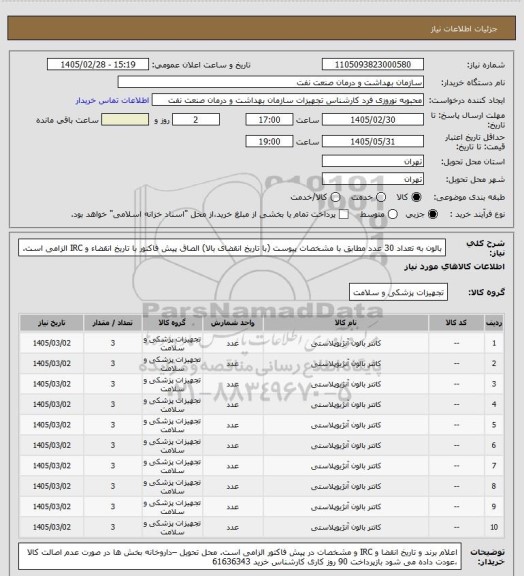Toggle the اسناد خزانه اسلامی payment checkbox
The width and height of the screenshot is (524, 576).
[x=344, y=214]
